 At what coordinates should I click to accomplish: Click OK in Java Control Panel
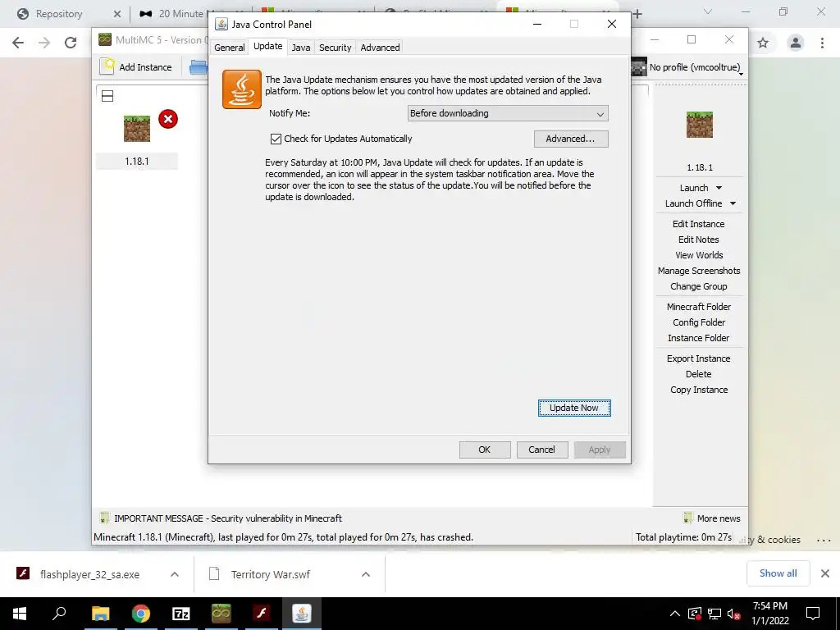coord(484,450)
